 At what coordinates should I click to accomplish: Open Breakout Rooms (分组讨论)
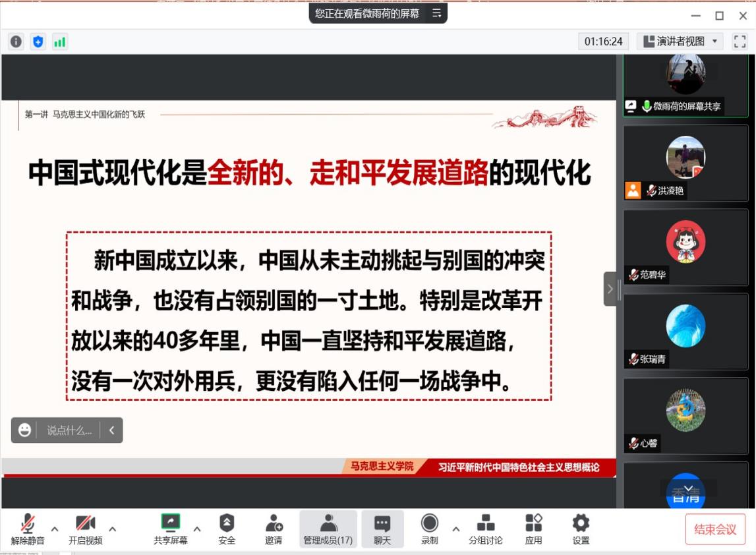point(485,529)
